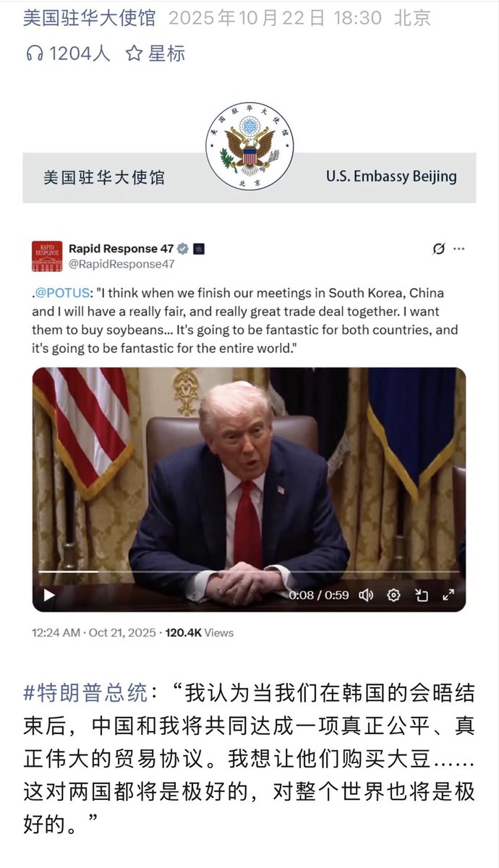Click the U.S. Embassy Beijing banner text
The width and height of the screenshot is (499, 868).
click(x=391, y=176)
